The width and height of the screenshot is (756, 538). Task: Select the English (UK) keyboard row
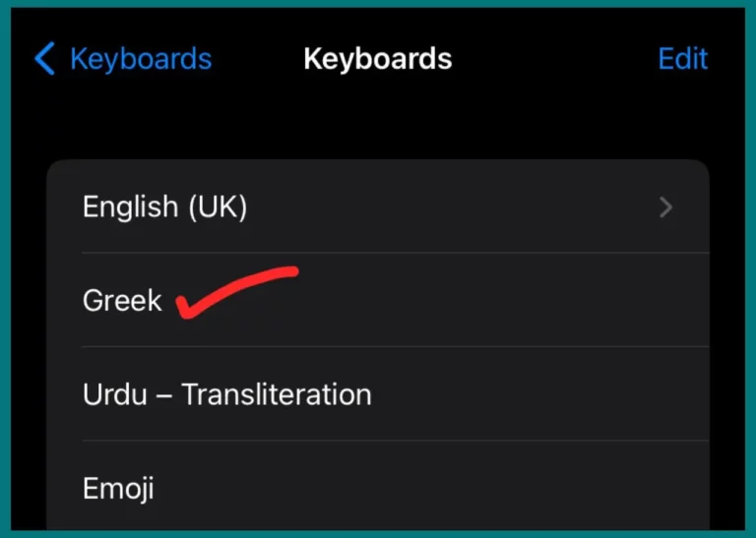[378, 207]
